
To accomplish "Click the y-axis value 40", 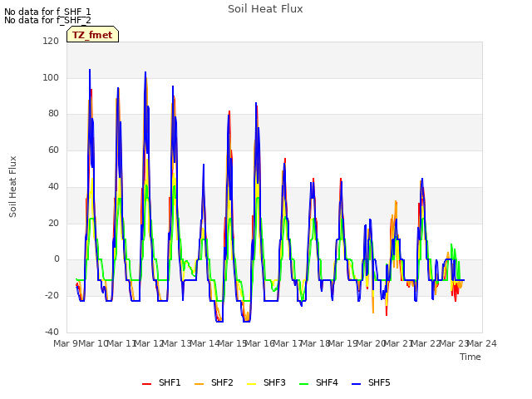I will point(53,186).
